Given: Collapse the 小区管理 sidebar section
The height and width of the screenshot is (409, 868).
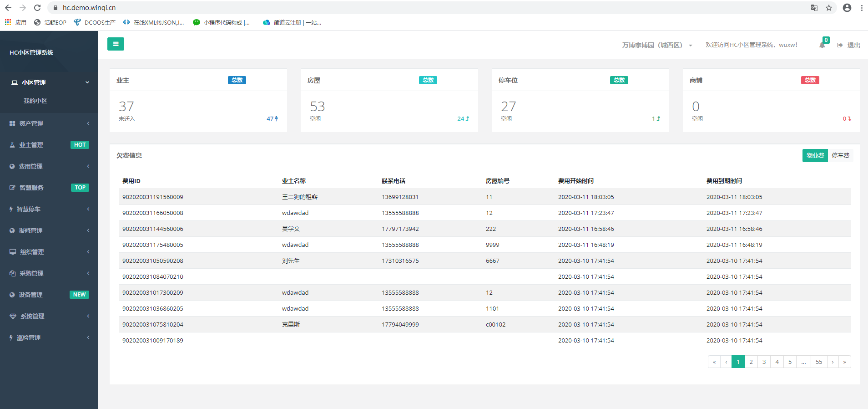Looking at the screenshot, I should coord(49,82).
